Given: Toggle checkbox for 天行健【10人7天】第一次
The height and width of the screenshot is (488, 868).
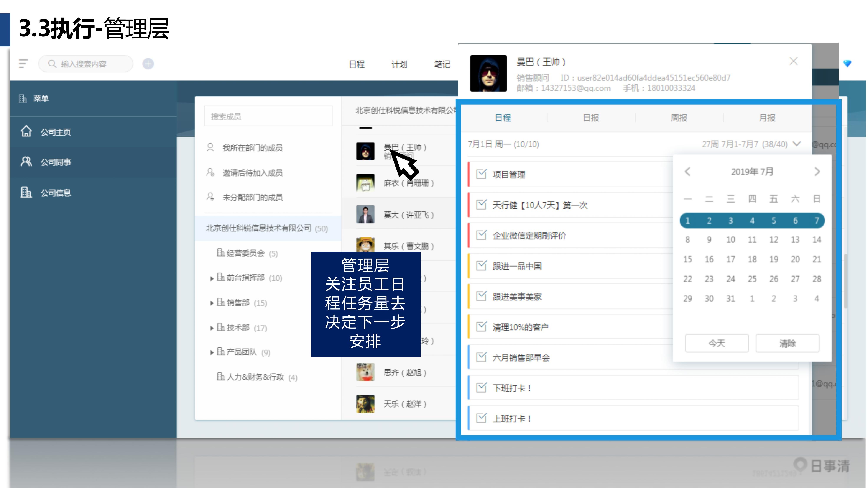Looking at the screenshot, I should [481, 205].
